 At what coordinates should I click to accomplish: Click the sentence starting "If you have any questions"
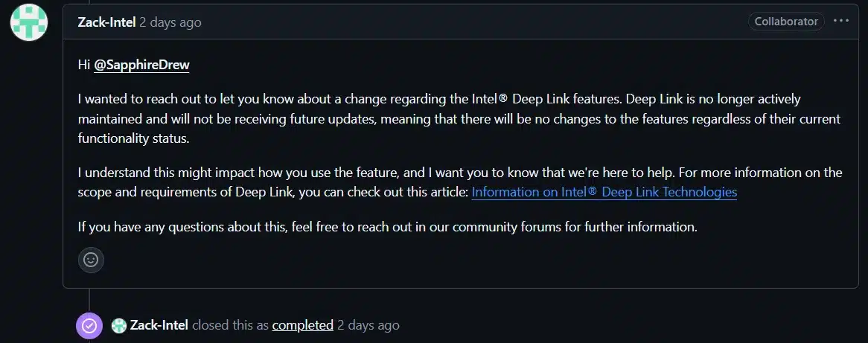click(x=387, y=227)
